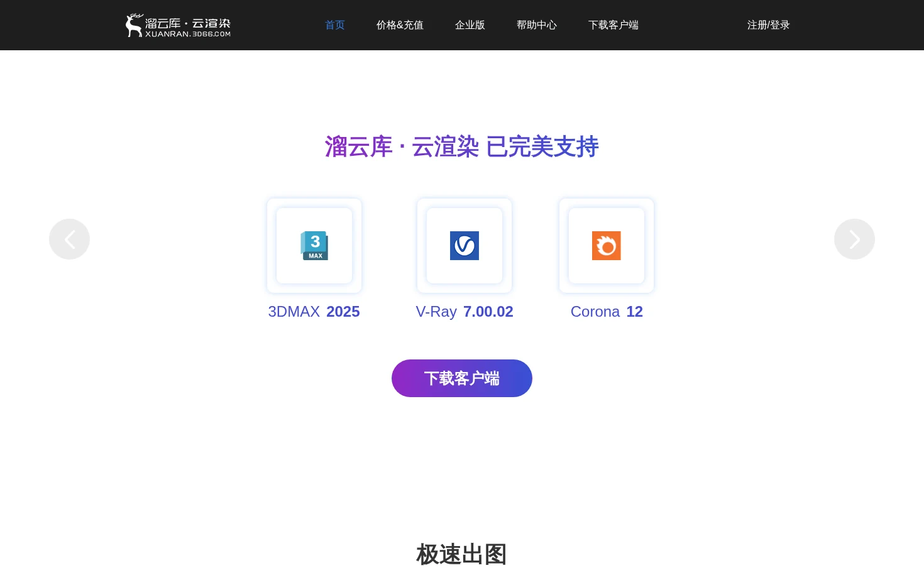This screenshot has height=580, width=924.
Task: Click the purple 下载客户端 button
Action: tap(462, 378)
